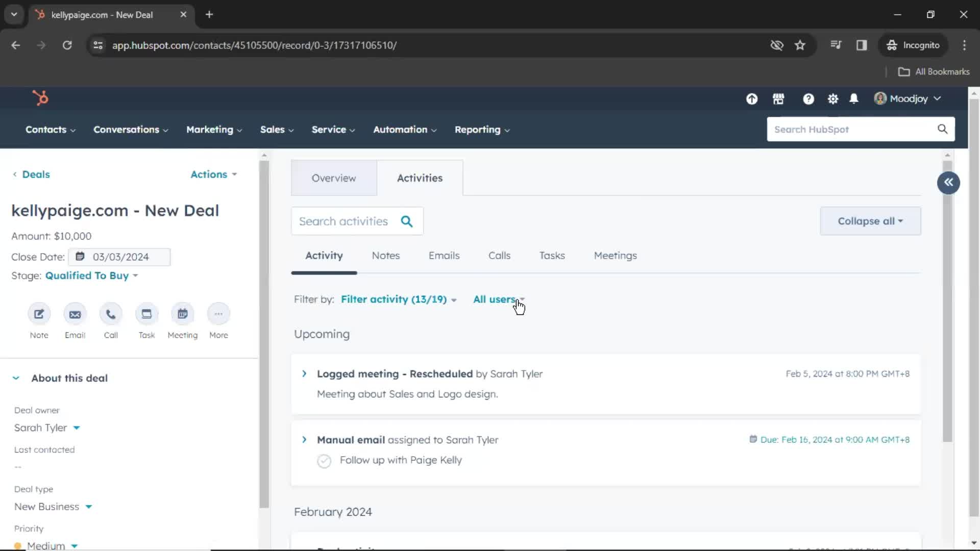The width and height of the screenshot is (980, 551).
Task: Change deal owner Sarah Tyler
Action: [x=47, y=428]
